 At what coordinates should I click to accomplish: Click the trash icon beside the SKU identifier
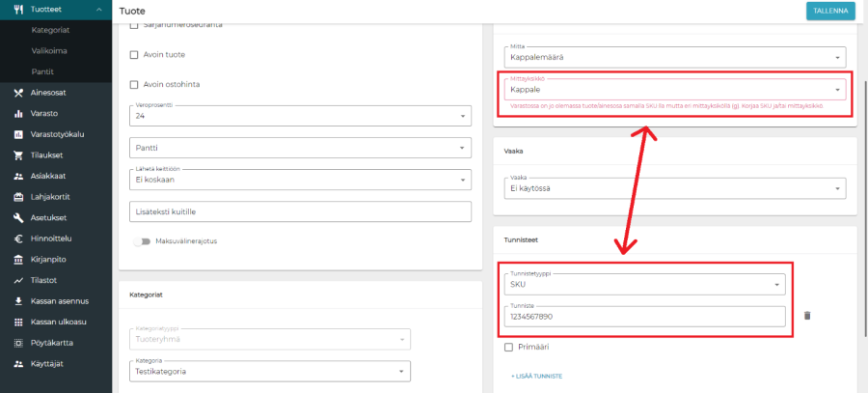[x=807, y=315]
